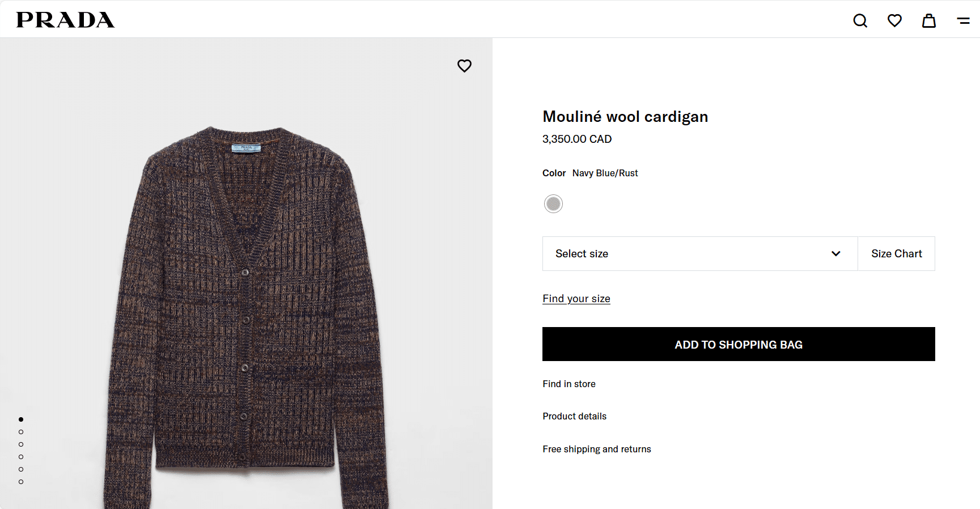
Task: Add cardigan to wishlist via heart on image
Action: pyautogui.click(x=464, y=66)
